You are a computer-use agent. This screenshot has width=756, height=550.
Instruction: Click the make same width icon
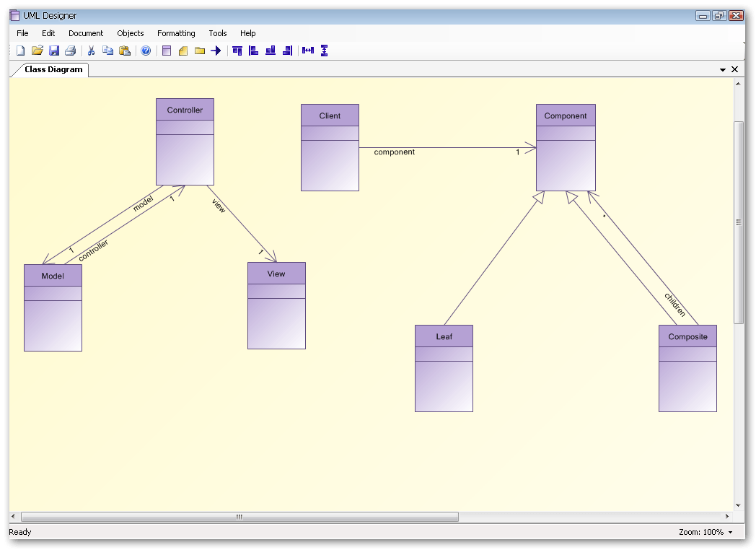coord(307,51)
